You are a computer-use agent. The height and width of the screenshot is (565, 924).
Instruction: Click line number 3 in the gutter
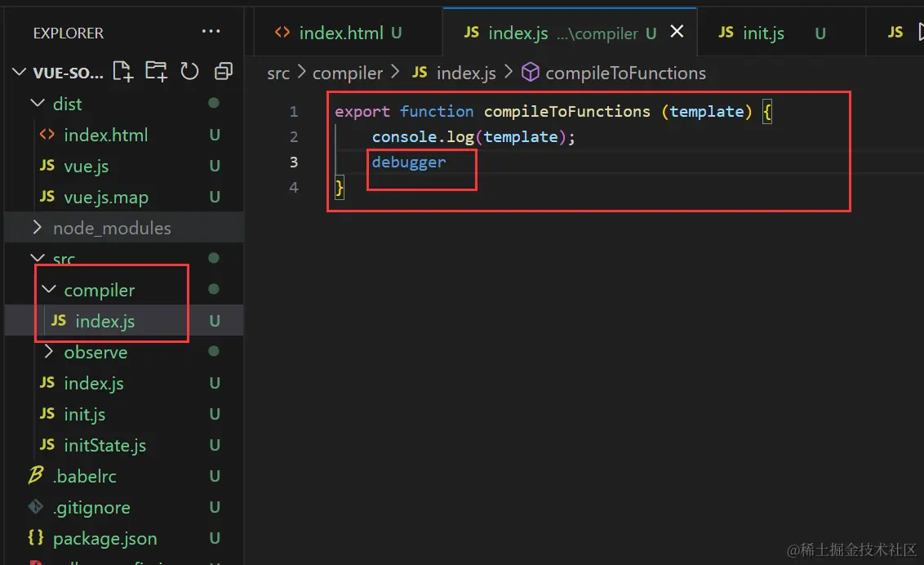[294, 162]
